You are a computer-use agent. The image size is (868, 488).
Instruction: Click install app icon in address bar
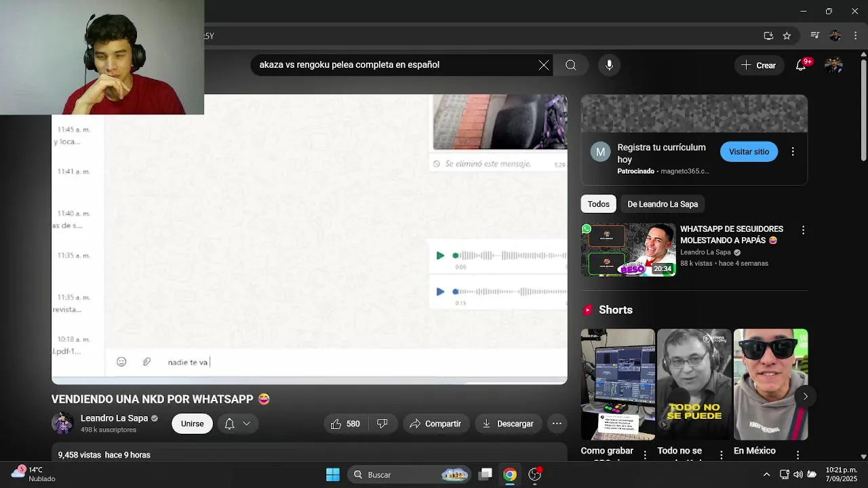point(768,36)
